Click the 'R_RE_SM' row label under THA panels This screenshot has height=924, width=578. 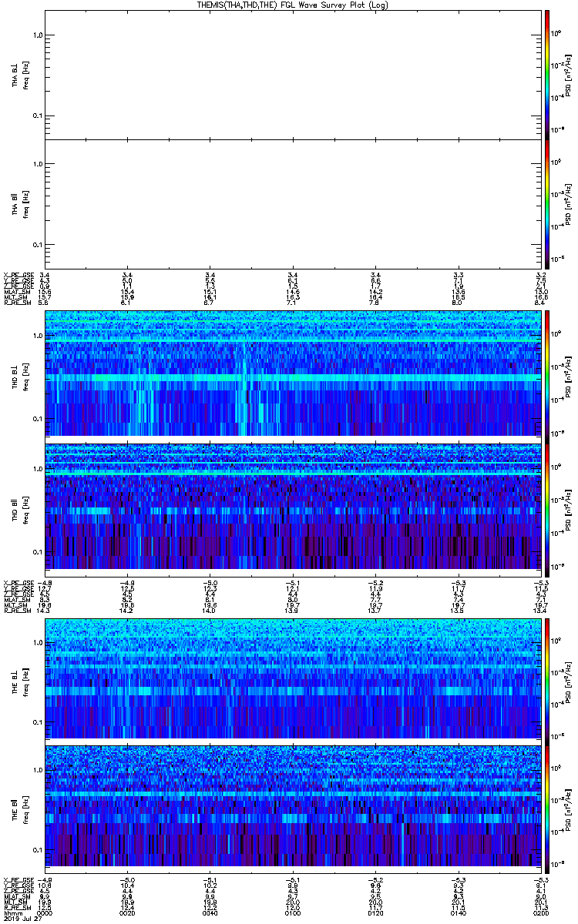click(x=17, y=303)
